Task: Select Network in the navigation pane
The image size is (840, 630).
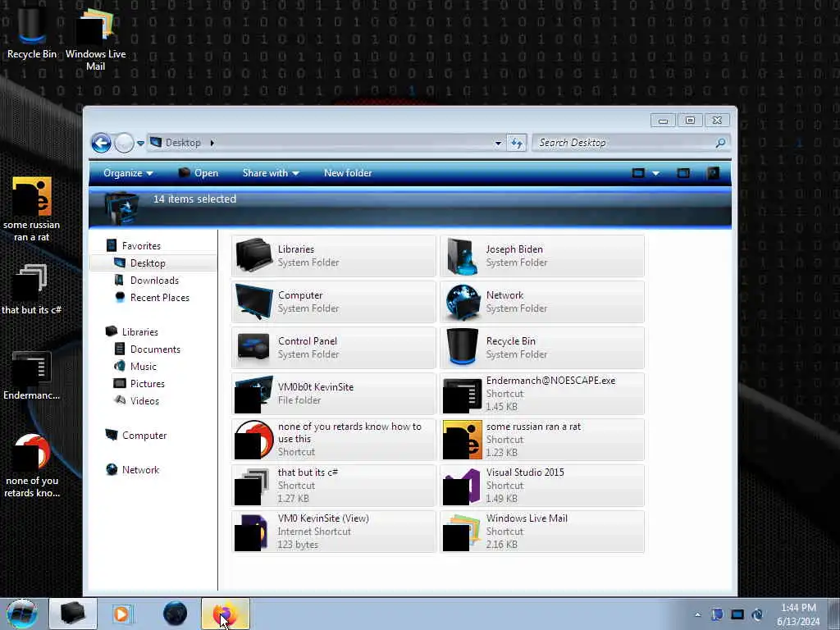Action: click(x=140, y=470)
